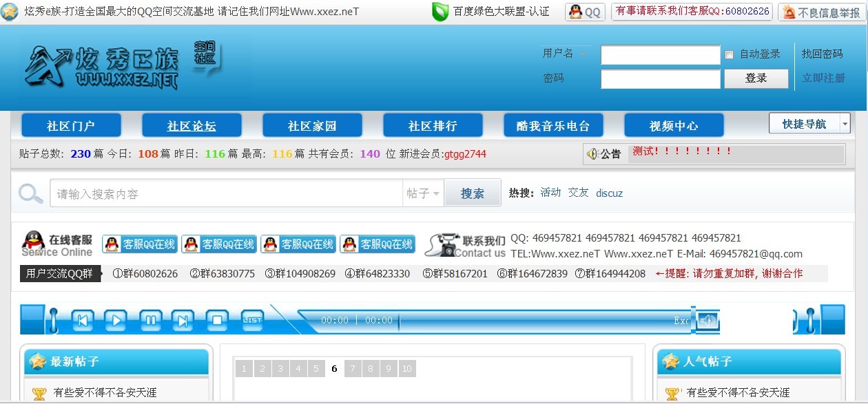Open the 立即注册 registration link
The width and height of the screenshot is (868, 404).
825,78
